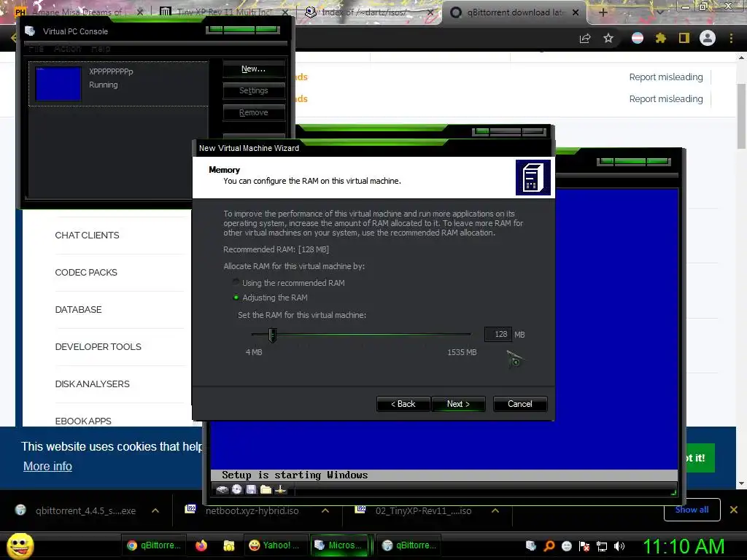Click the smiley-face Start button
This screenshot has height=560, width=747.
(x=20, y=545)
